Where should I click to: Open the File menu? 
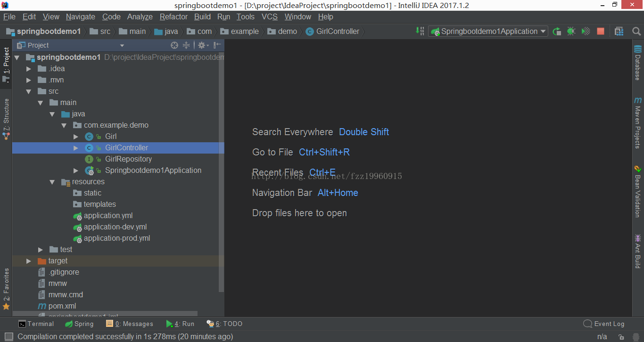(x=9, y=16)
